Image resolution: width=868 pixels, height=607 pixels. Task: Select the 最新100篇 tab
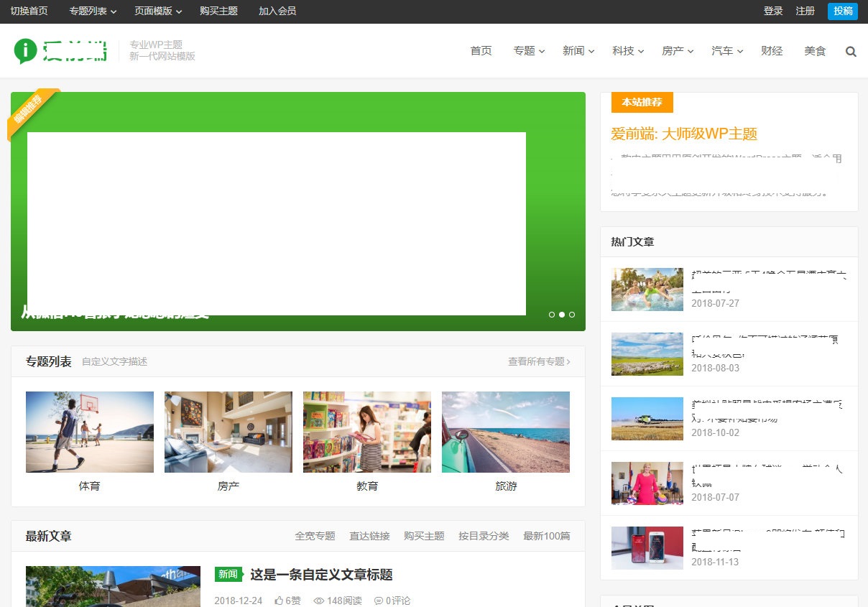click(546, 536)
